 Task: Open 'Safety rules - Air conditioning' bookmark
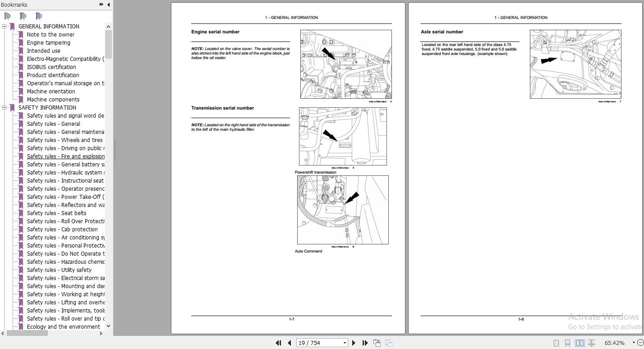pyautogui.click(x=66, y=238)
